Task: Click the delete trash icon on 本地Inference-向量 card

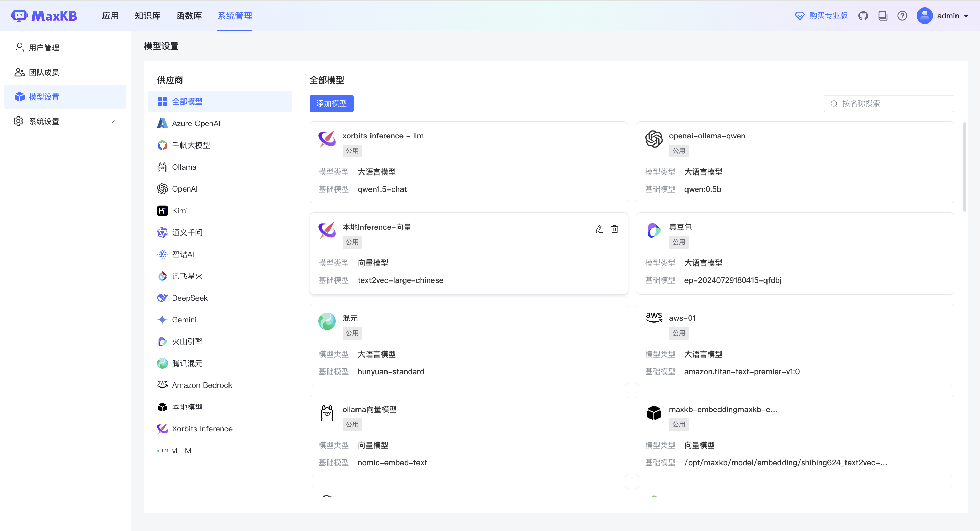Action: 614,229
